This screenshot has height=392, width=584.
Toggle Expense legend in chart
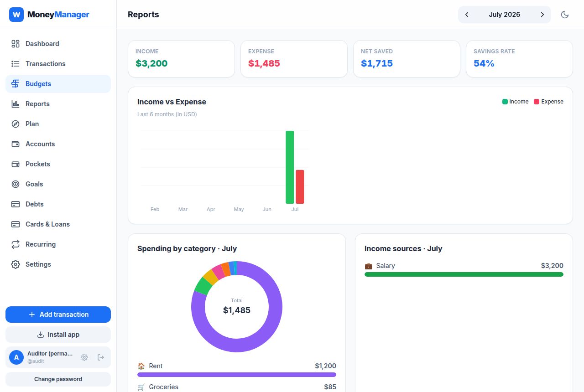click(549, 102)
